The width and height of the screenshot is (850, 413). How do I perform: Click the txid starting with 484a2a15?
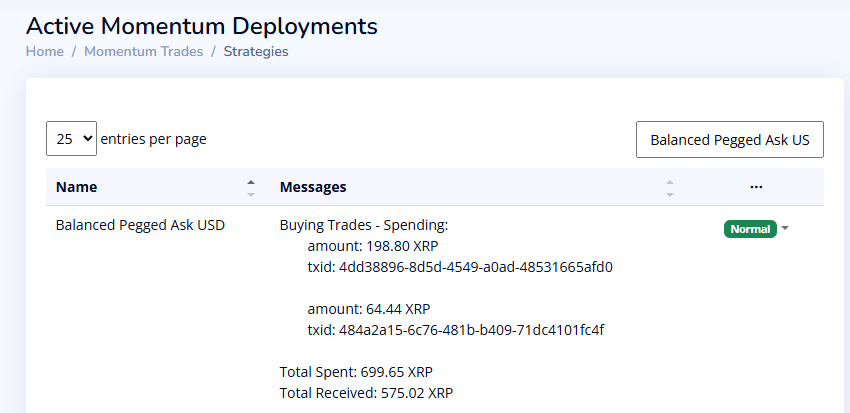click(455, 330)
